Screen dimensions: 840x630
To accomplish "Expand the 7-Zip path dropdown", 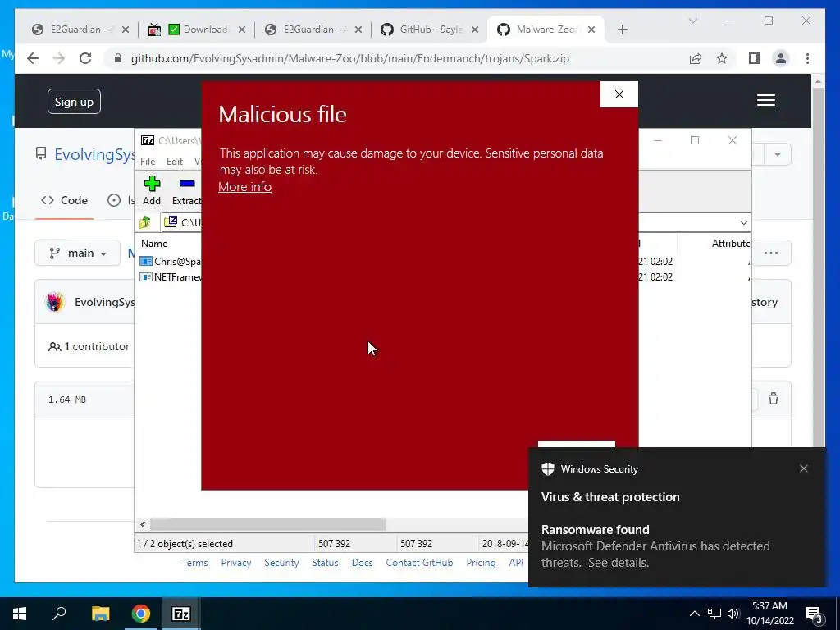I will click(x=743, y=222).
